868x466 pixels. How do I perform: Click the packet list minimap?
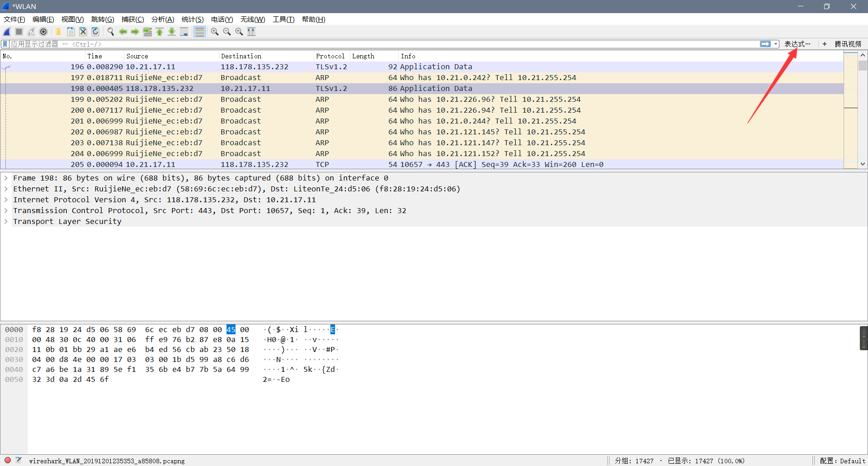coord(851,110)
